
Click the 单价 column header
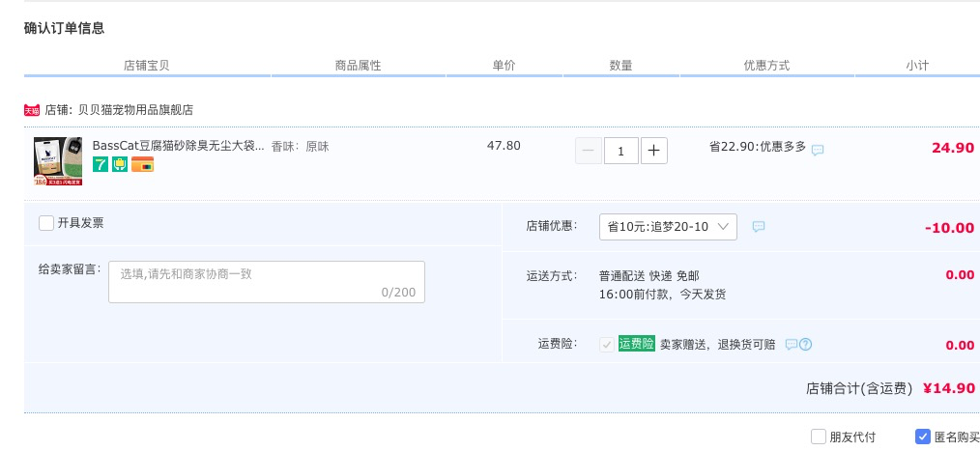(x=504, y=65)
